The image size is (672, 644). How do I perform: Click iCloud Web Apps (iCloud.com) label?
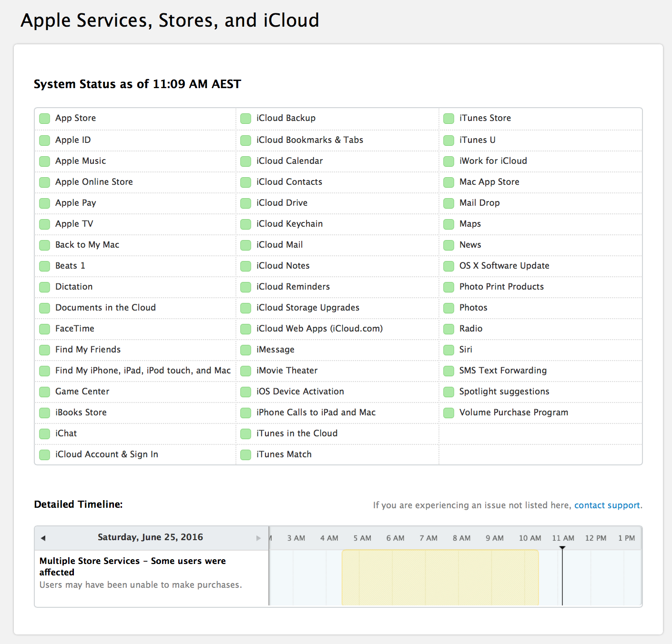320,329
